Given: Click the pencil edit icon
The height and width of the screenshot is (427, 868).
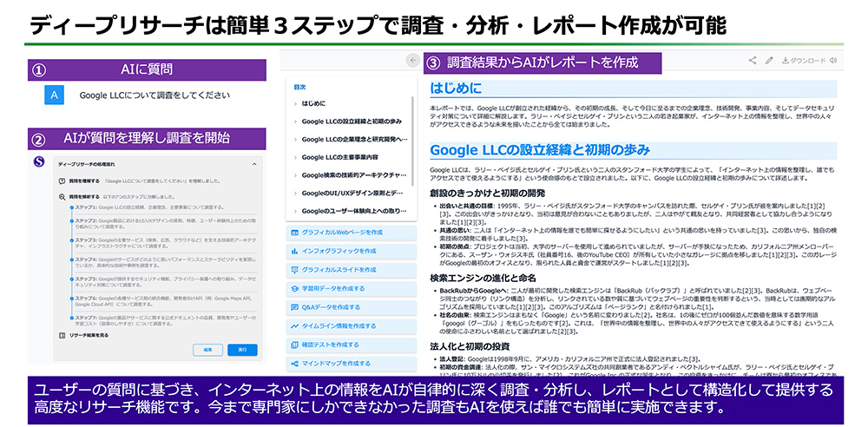Looking at the screenshot, I should pos(769,61).
